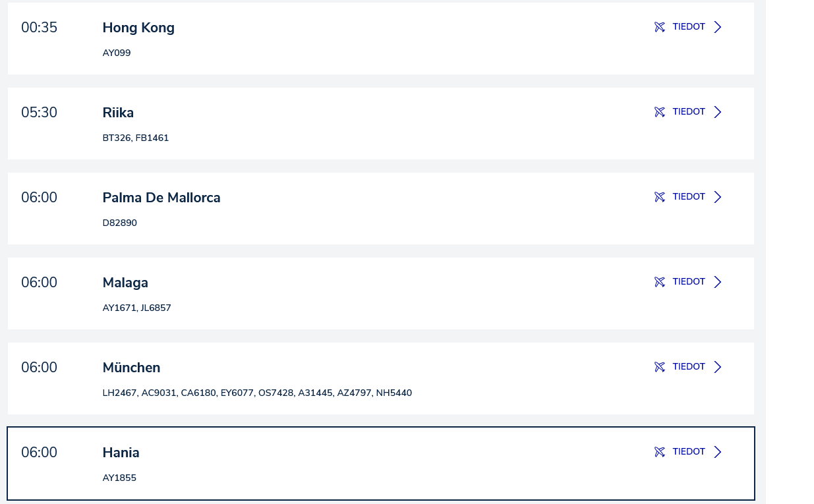Open TIEDOT link for Riika flight
The width and height of the screenshot is (814, 504).
(689, 112)
